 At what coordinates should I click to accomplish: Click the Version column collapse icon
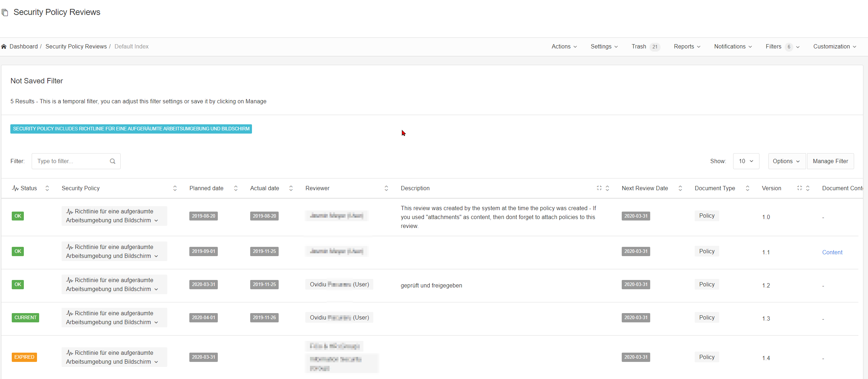coord(799,188)
